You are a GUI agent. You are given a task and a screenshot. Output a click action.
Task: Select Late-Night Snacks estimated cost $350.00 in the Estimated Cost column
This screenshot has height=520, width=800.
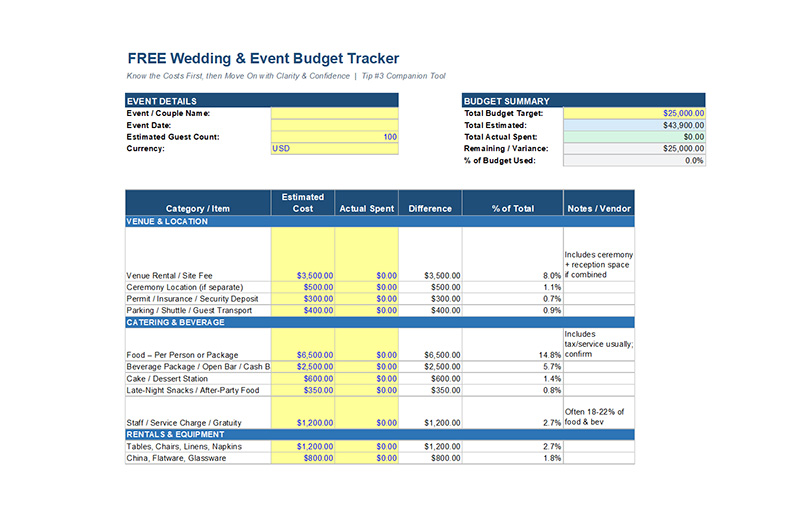click(x=303, y=390)
